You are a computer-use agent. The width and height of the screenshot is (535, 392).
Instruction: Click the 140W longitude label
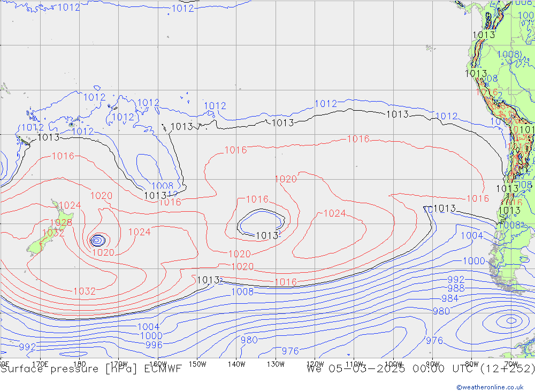tap(236, 364)
